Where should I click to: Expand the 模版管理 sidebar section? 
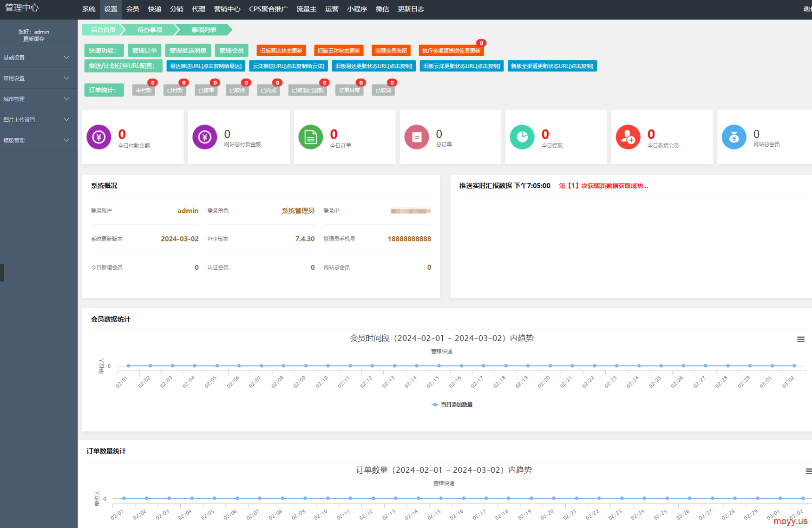pos(39,140)
